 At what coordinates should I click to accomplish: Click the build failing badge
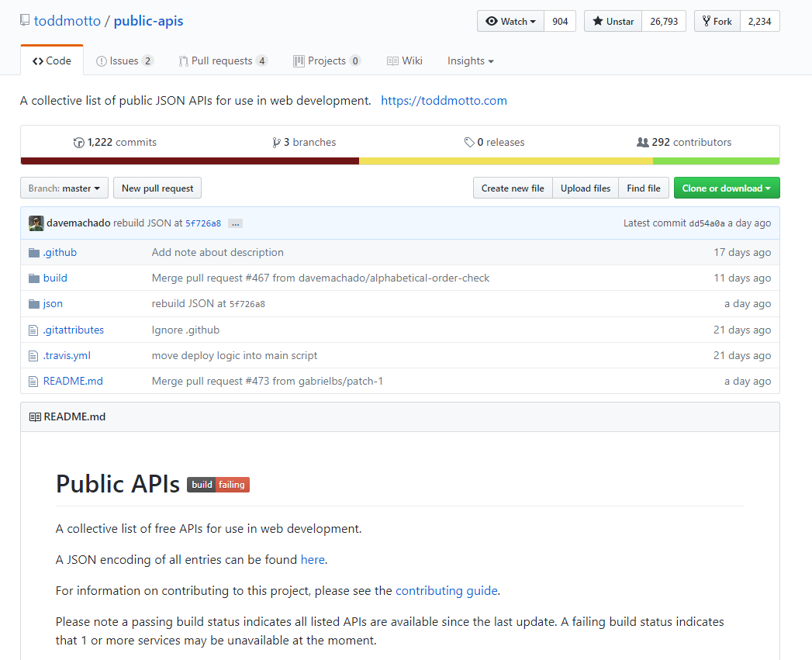click(x=218, y=485)
